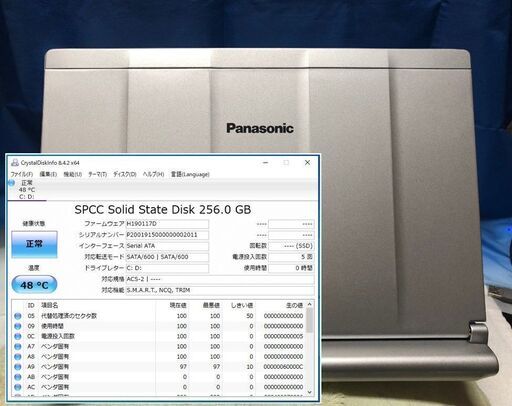Click the CrystalDiskInfo title bar app icon

[x=15, y=163]
